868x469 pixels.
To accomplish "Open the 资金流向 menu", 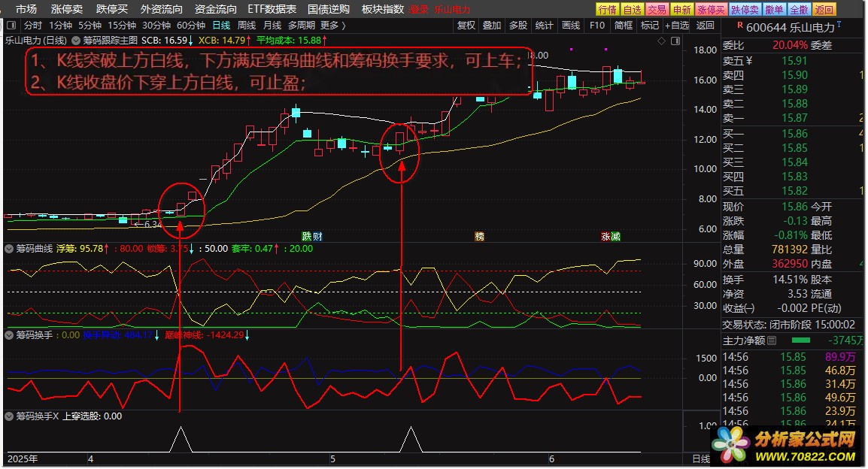I will click(216, 10).
